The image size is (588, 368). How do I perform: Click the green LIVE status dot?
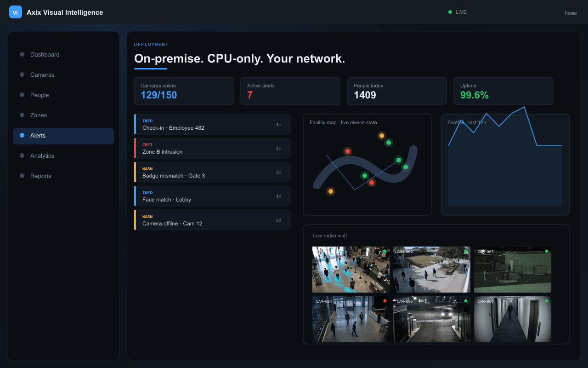(x=450, y=12)
